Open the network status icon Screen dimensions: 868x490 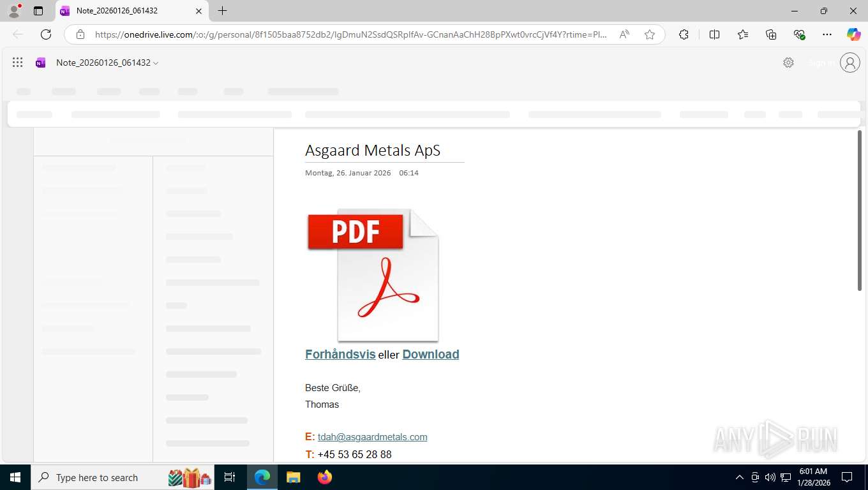pos(786,477)
